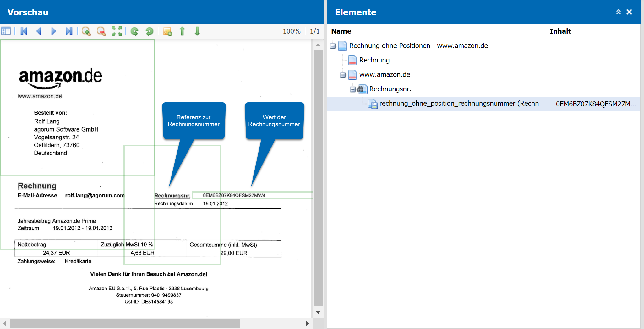Collapse the 'Rechnung ohne Positionen' root node
The width and height of the screenshot is (644, 329).
point(333,46)
